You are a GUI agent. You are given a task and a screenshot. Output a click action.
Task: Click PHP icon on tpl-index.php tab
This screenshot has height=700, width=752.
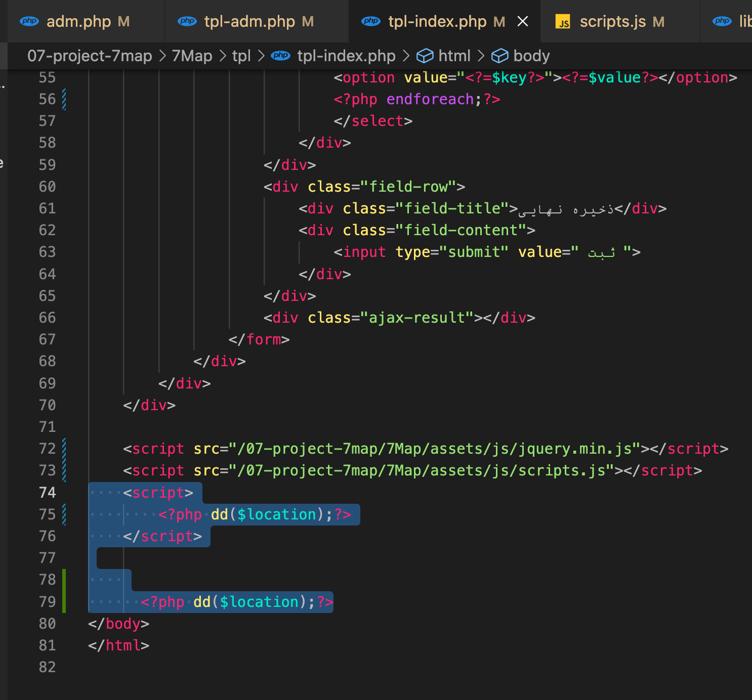(371, 21)
